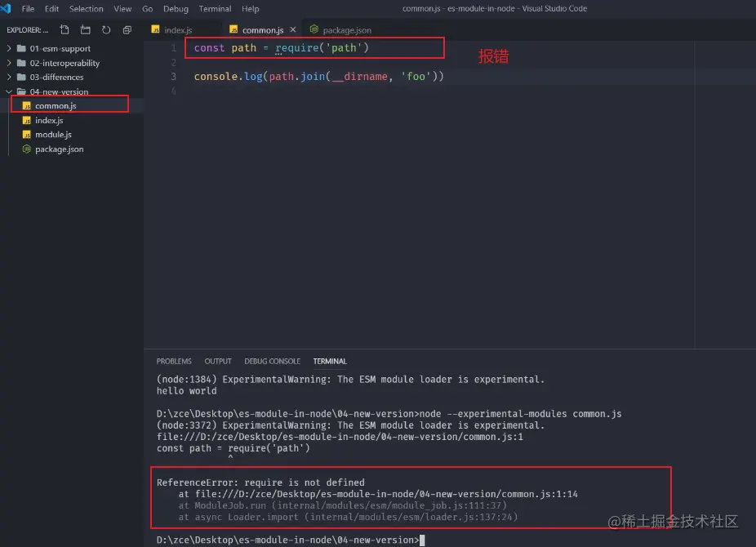Screen dimensions: 756x547
Task: Switch to the PROBLEMS panel tab
Action: [174, 361]
